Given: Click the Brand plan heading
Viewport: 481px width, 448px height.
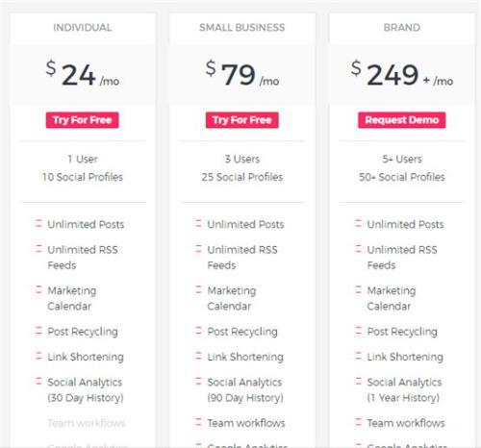Looking at the screenshot, I should click(x=402, y=28).
